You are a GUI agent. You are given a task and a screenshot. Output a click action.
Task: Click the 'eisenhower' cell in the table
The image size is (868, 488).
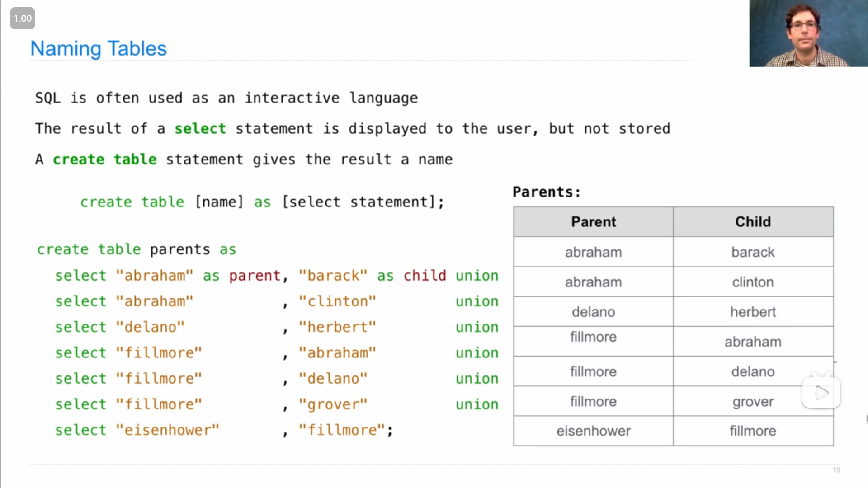tap(593, 431)
